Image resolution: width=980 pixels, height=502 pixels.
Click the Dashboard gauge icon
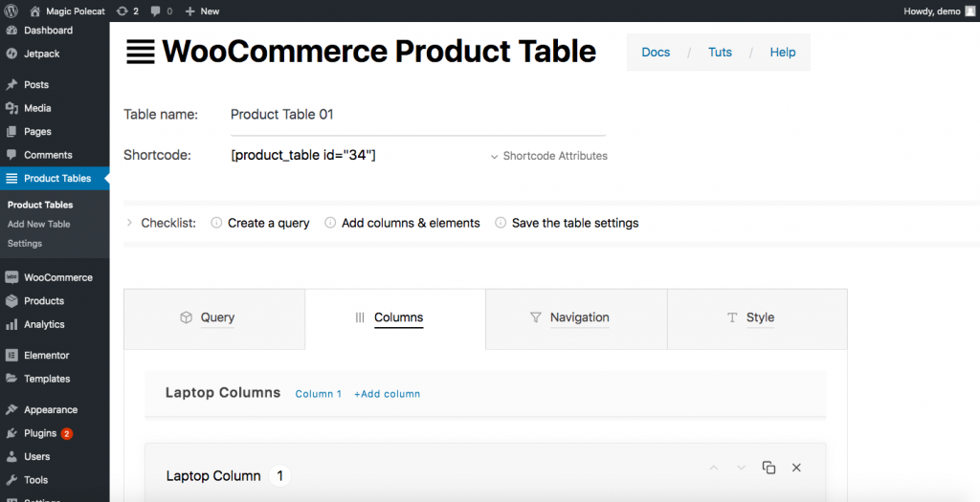tap(11, 30)
